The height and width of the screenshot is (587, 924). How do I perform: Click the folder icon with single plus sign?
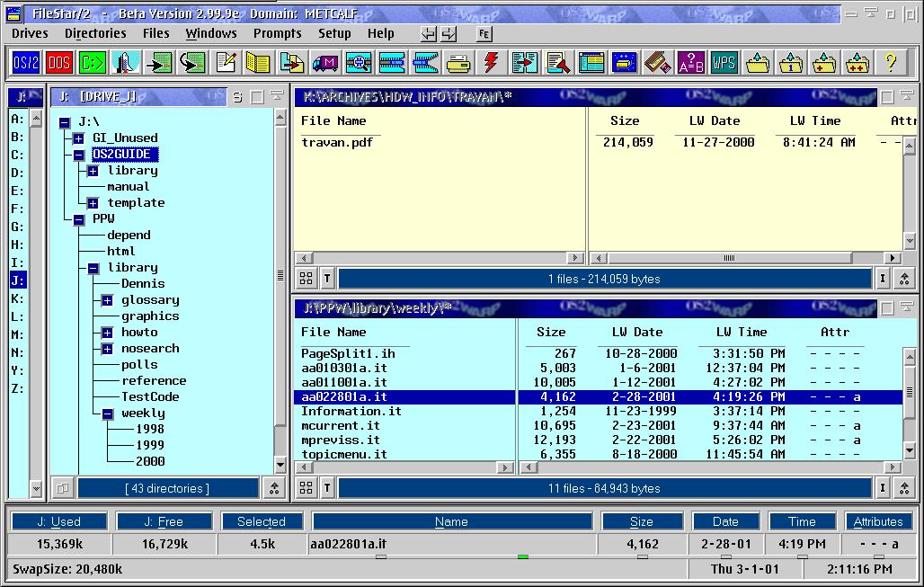[824, 62]
